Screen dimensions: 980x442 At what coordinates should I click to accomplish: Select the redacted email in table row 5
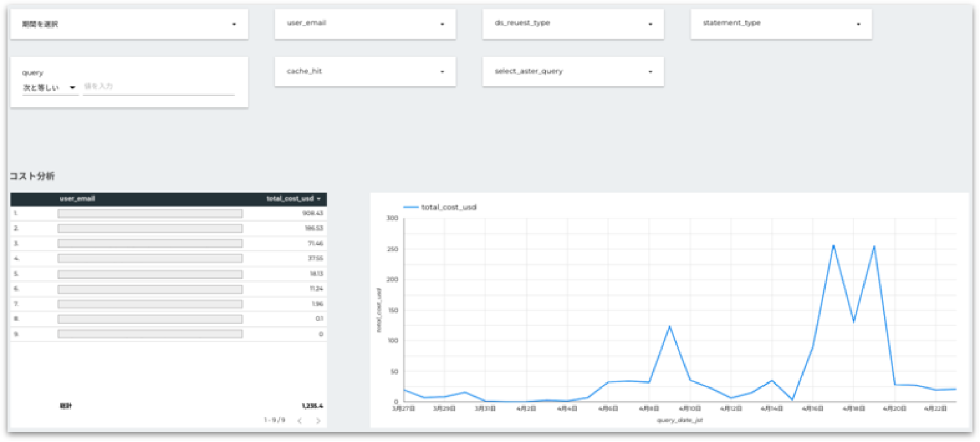coord(150,274)
